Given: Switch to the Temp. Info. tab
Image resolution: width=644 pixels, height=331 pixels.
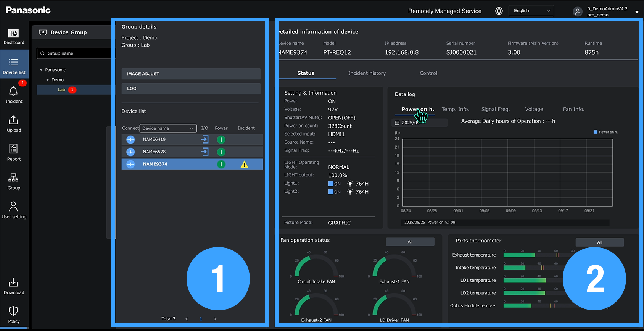Looking at the screenshot, I should coord(455,109).
